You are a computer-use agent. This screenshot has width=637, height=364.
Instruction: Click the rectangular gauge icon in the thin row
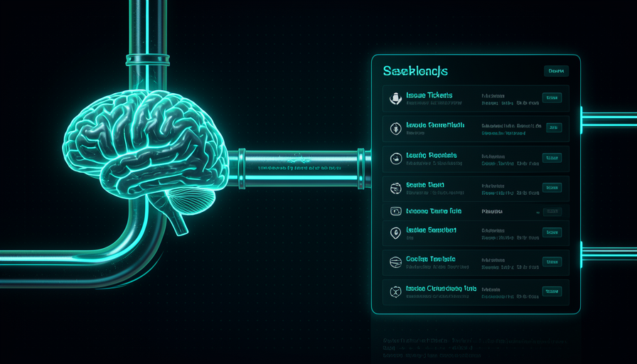pos(396,211)
